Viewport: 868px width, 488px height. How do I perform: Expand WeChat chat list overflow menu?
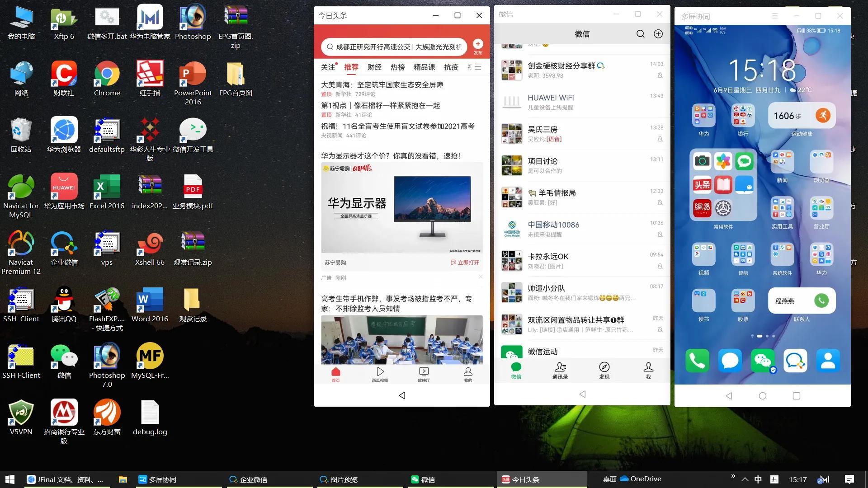658,33
